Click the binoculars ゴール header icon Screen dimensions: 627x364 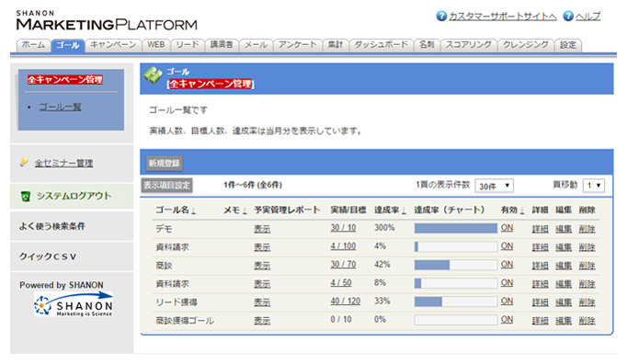pos(153,75)
